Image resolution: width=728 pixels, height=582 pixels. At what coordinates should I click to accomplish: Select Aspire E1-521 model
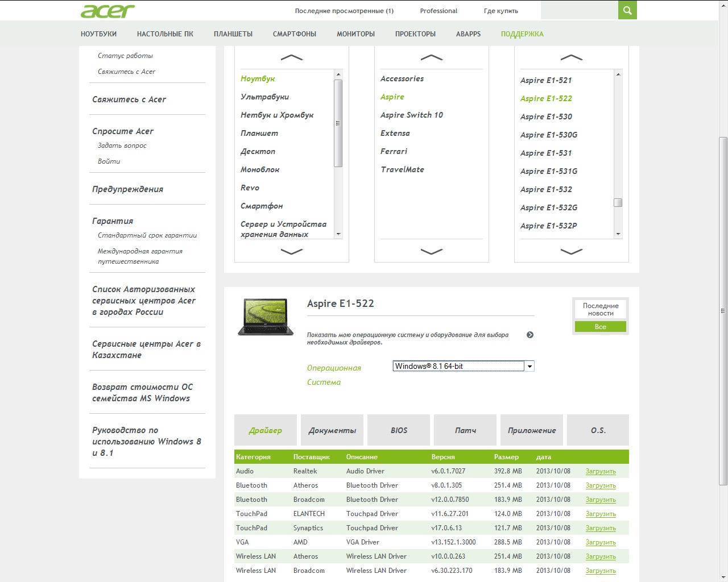tap(546, 80)
